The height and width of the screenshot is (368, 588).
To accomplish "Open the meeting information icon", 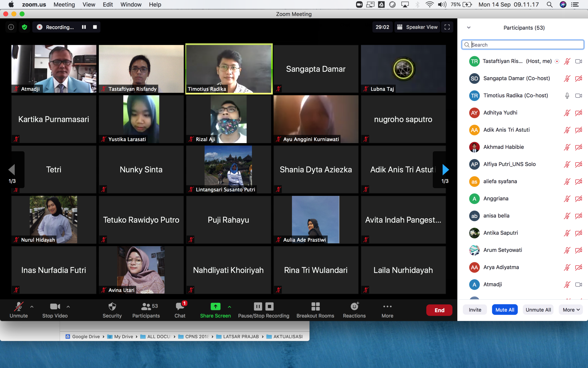I will click(11, 27).
